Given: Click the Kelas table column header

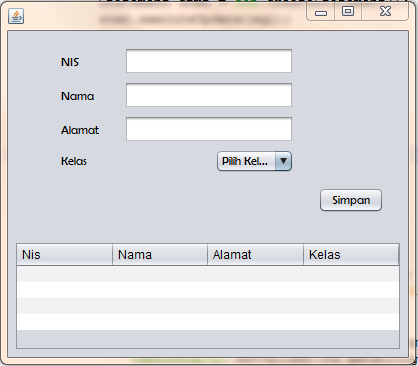Looking at the screenshot, I should (x=351, y=255).
